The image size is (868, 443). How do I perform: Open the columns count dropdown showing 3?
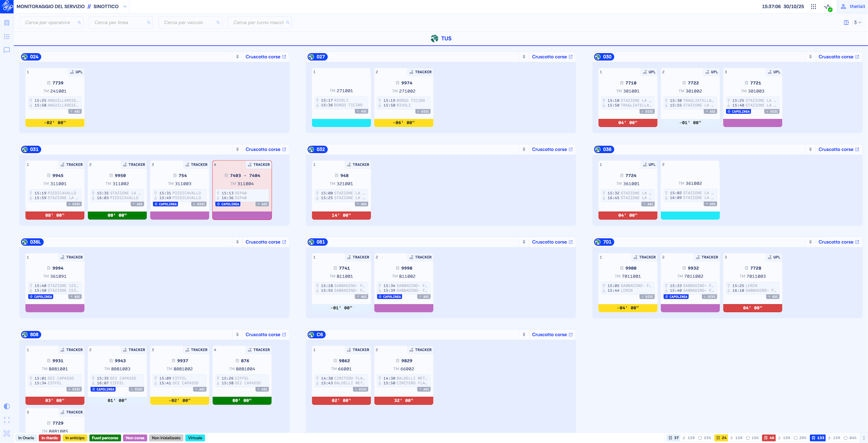coord(857,22)
